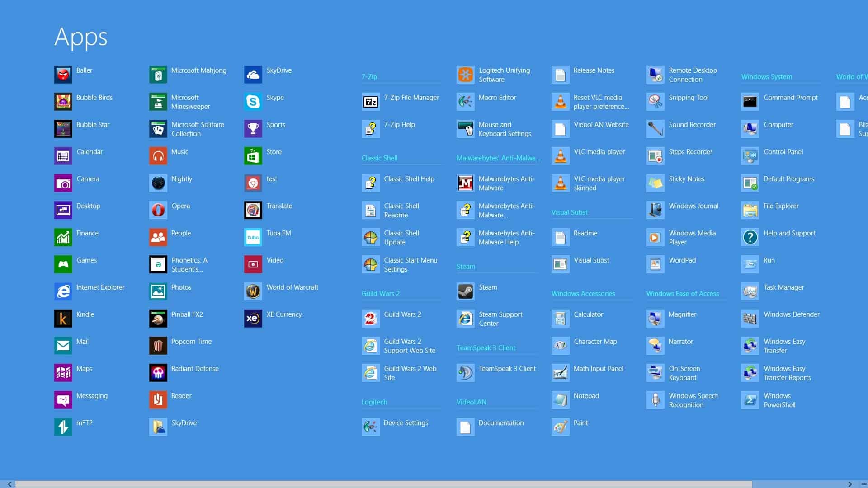Launch Windows PowerShell icon
This screenshot has height=488, width=868.
[750, 400]
